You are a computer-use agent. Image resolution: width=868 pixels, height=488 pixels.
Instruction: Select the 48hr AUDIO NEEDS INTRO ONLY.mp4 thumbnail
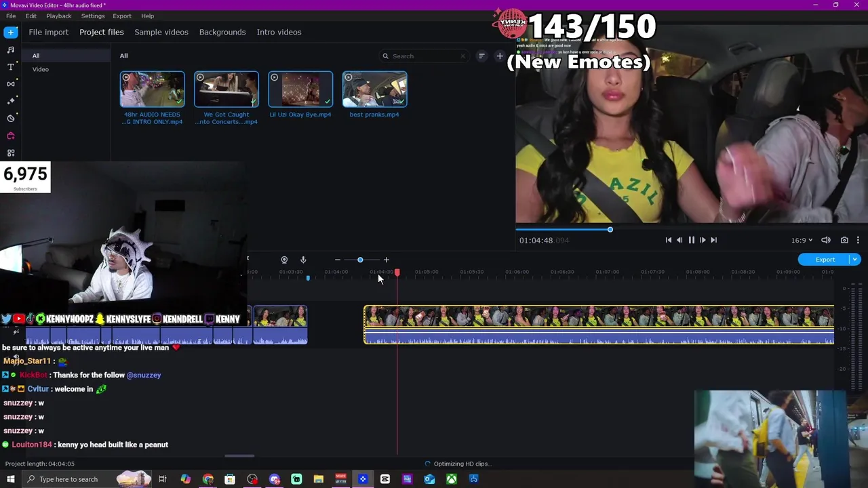tap(152, 89)
